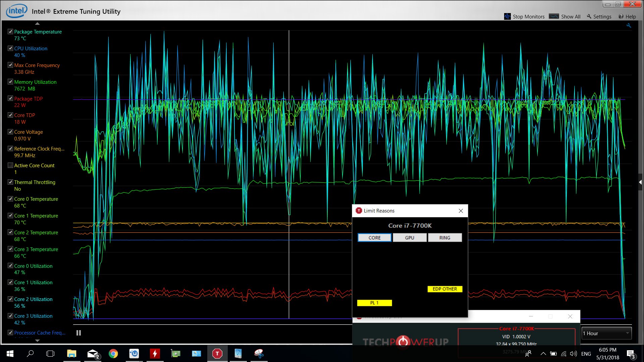Open Wi-Fi network tray icon
This screenshot has height=362, width=644.
tap(564, 354)
